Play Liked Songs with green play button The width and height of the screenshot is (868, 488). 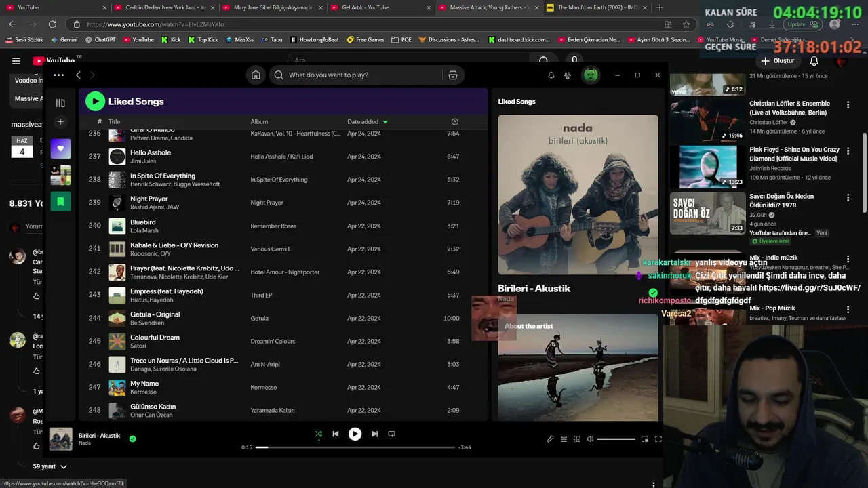tap(95, 102)
